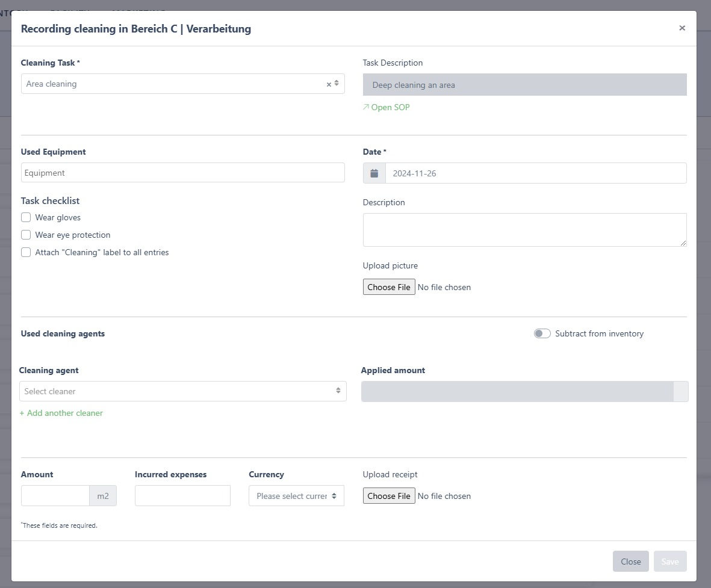Click the calendar icon beside the date
Viewport: 711px width, 588px height.
point(374,173)
